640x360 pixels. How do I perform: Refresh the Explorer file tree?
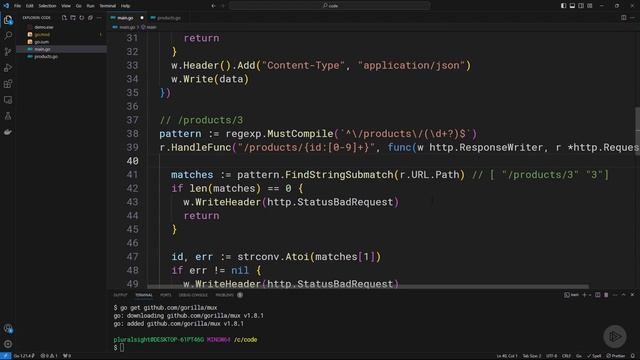pos(82,18)
